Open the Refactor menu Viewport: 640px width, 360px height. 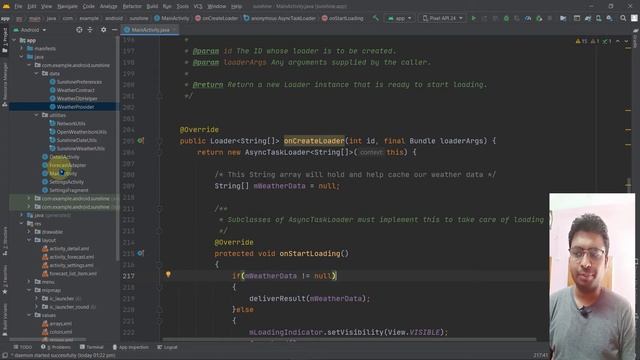tap(132, 7)
